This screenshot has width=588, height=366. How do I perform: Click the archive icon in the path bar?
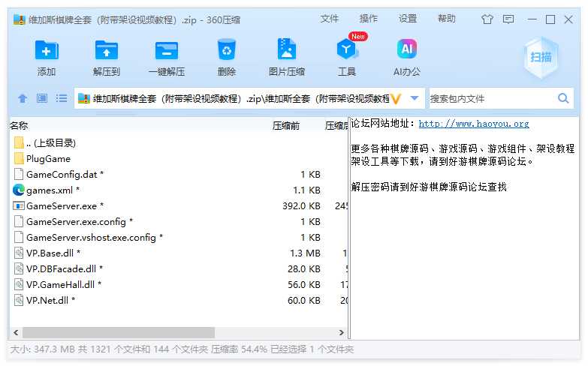[83, 98]
